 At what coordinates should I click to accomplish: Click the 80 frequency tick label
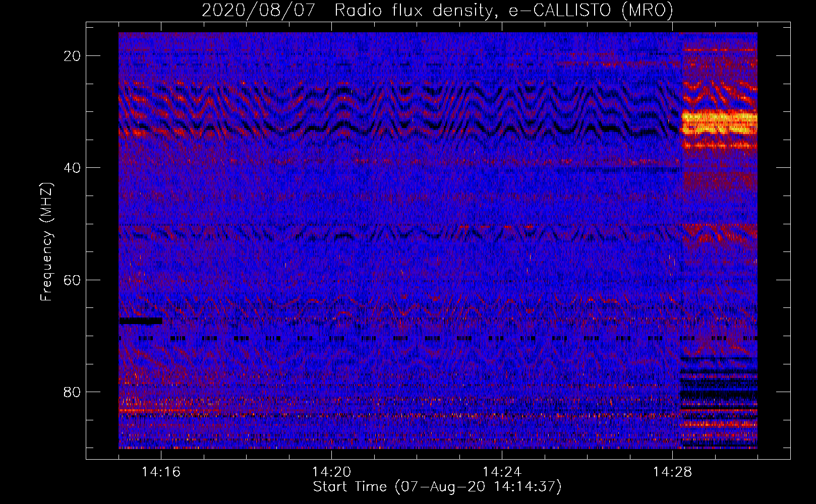(x=72, y=392)
